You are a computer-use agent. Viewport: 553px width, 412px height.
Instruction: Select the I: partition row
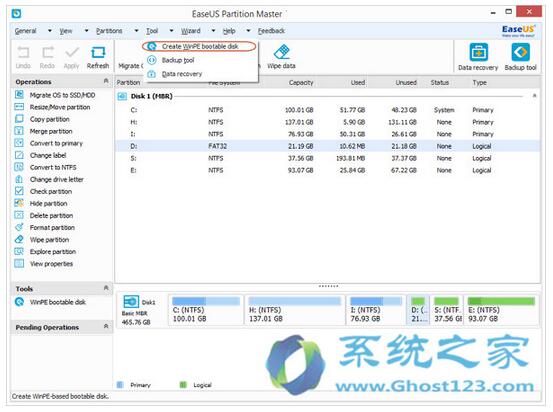pyautogui.click(x=327, y=134)
